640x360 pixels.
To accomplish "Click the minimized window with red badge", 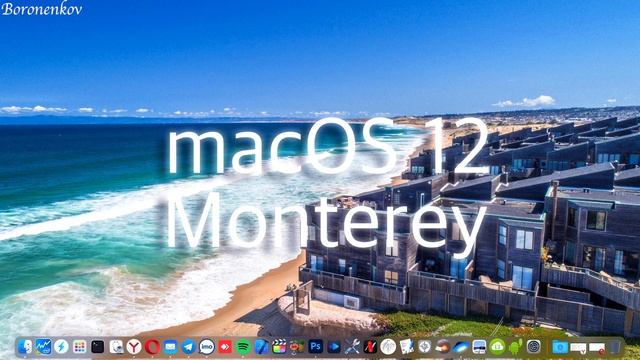I will (597, 348).
